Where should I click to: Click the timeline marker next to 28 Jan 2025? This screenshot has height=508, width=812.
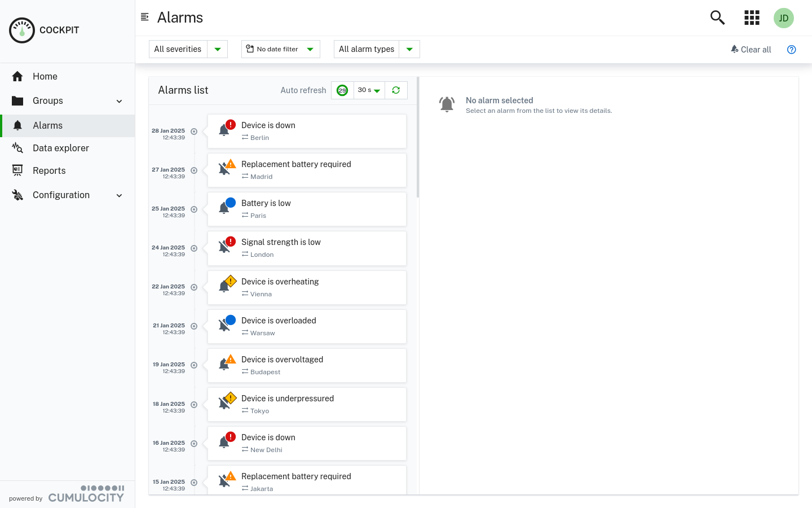pos(193,132)
